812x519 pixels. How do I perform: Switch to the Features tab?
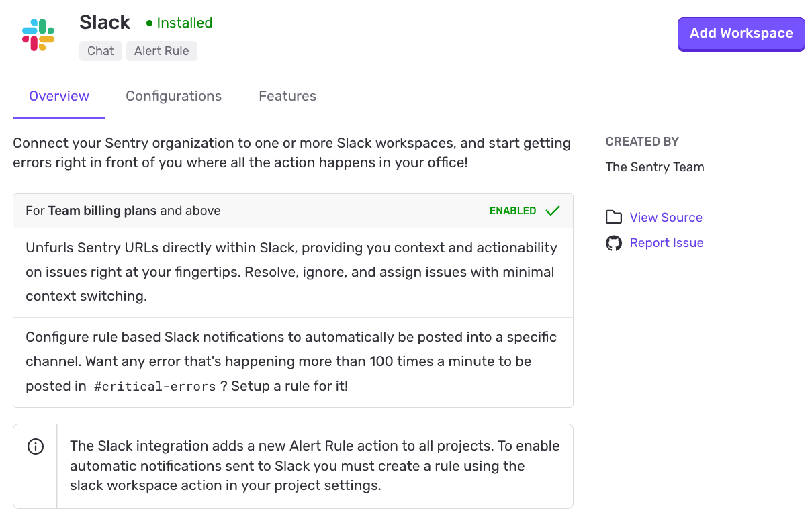click(287, 96)
